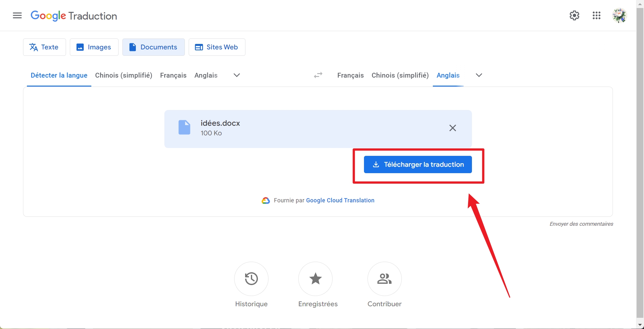This screenshot has height=329, width=644.
Task: Open Historique via the clock icon
Action: (x=251, y=279)
